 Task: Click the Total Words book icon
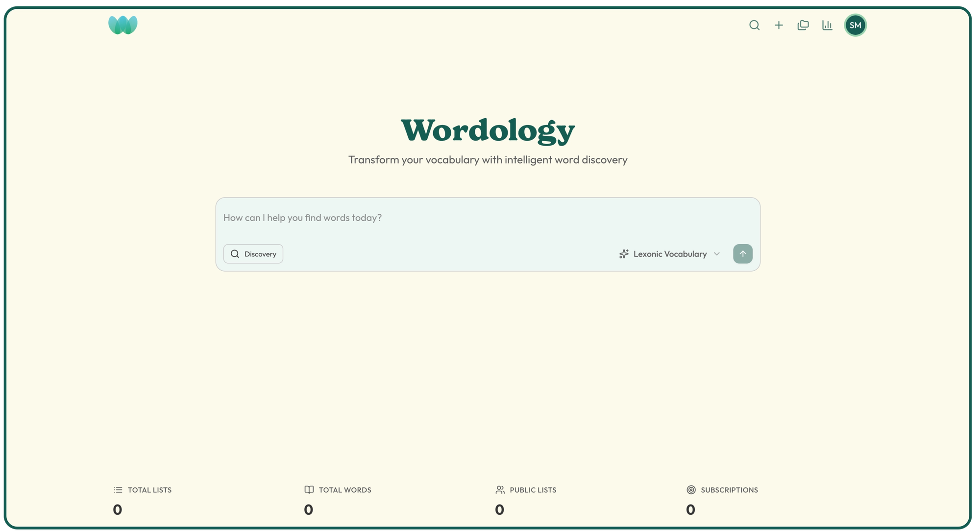pyautogui.click(x=309, y=490)
